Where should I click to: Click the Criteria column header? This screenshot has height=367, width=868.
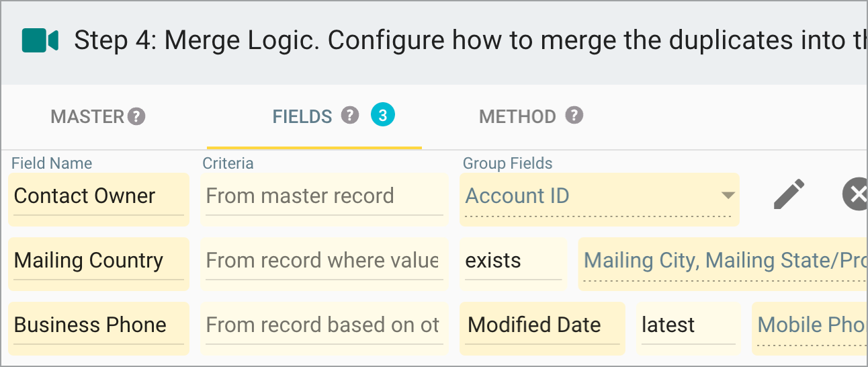228,163
